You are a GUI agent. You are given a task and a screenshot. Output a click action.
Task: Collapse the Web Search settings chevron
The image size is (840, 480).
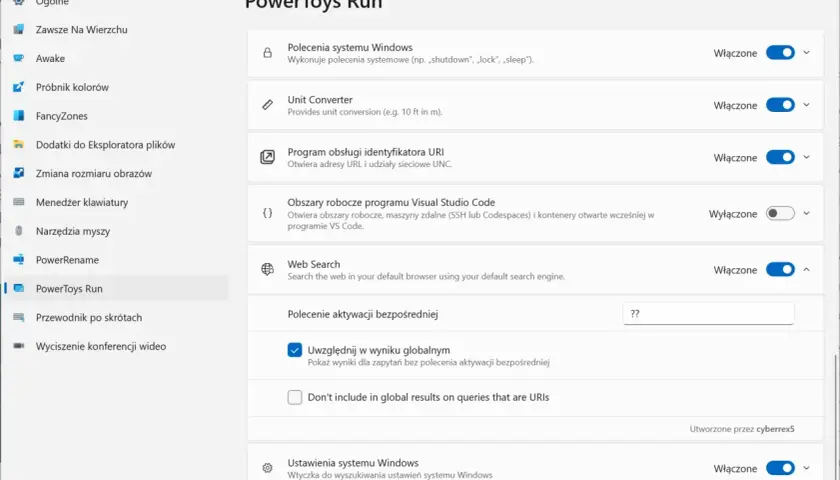pyautogui.click(x=806, y=269)
